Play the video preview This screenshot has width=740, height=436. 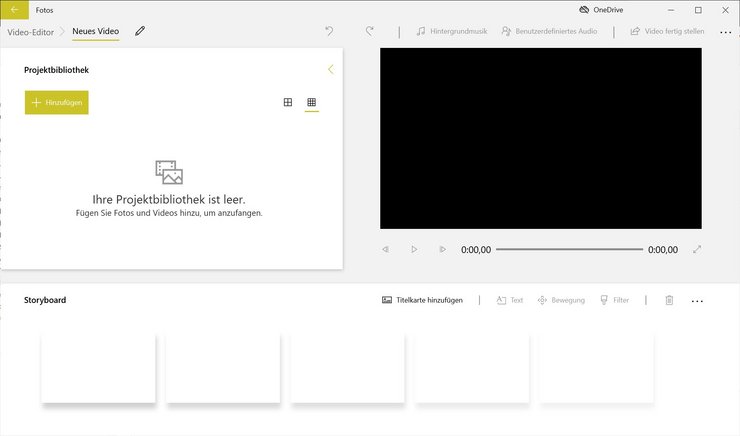414,249
